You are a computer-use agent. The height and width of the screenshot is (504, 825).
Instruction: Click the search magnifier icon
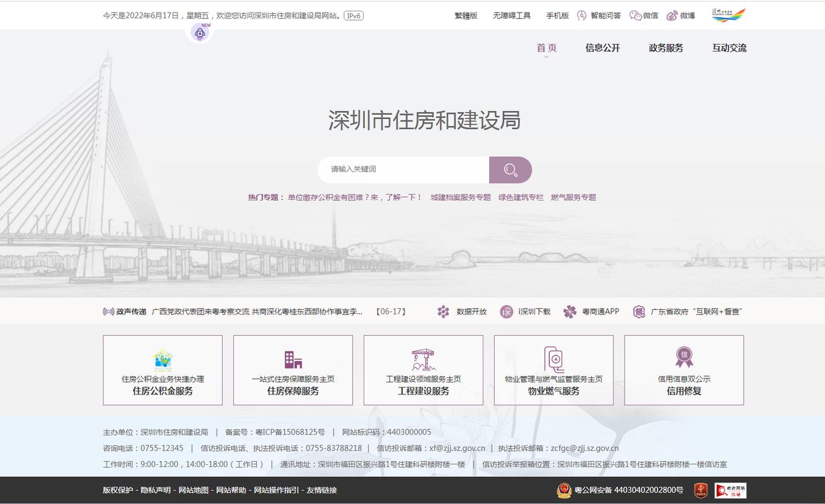(x=511, y=170)
